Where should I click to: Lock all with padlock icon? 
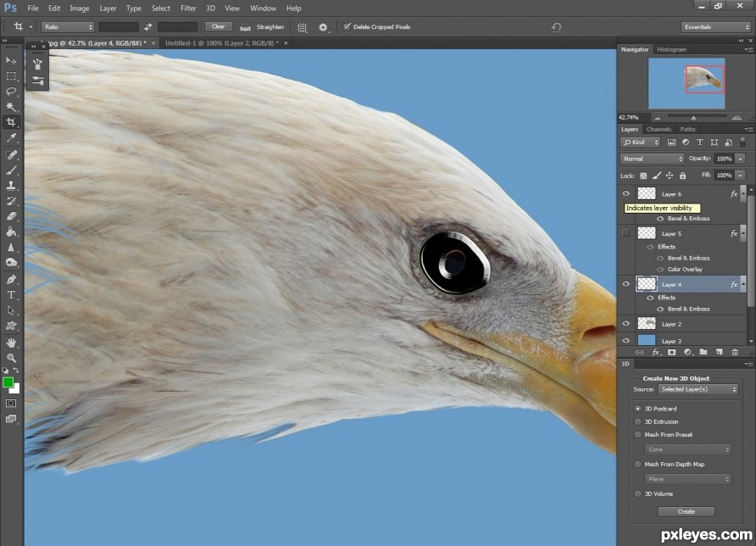(x=682, y=175)
